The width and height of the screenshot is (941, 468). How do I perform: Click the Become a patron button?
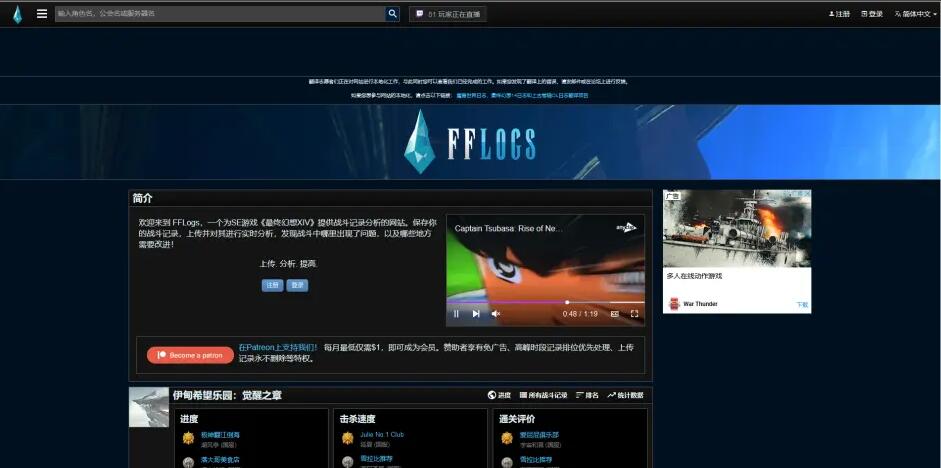[x=190, y=355]
